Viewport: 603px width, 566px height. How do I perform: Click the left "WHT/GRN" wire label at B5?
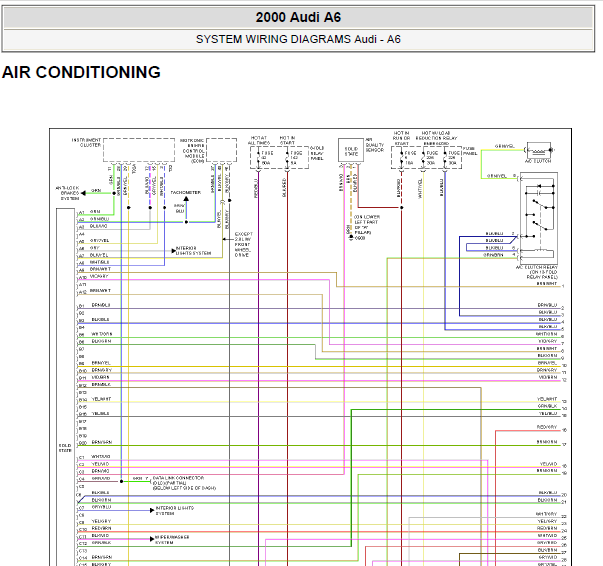(x=102, y=334)
